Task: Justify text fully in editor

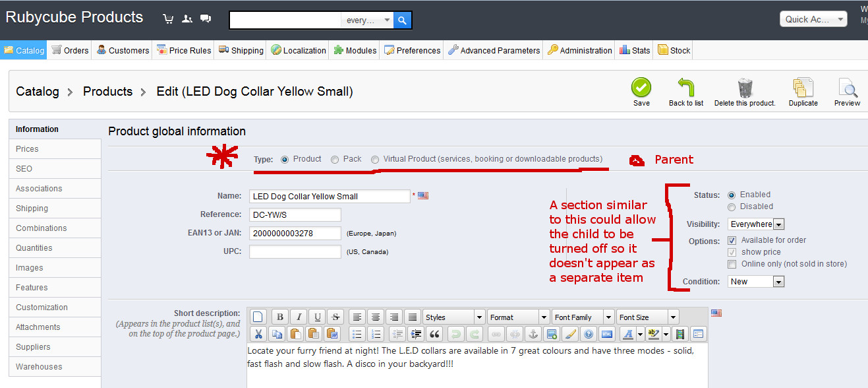Action: click(x=412, y=317)
